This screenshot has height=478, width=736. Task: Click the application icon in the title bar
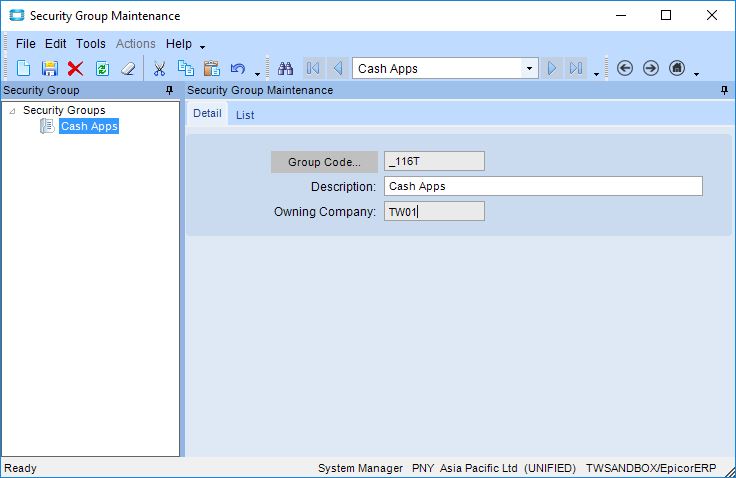(16, 15)
